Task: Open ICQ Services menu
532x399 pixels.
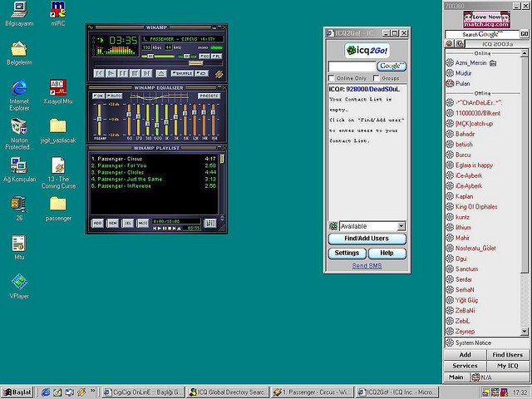Action: [465, 366]
